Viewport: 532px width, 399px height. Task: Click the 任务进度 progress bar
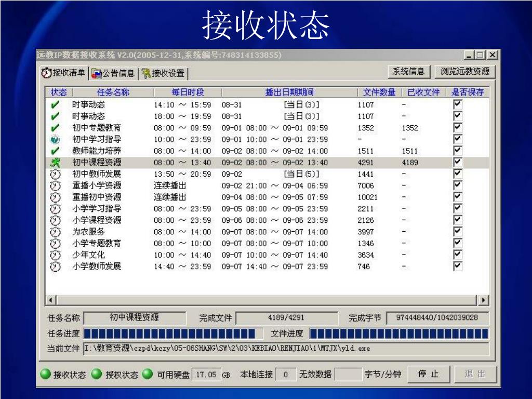pos(169,334)
